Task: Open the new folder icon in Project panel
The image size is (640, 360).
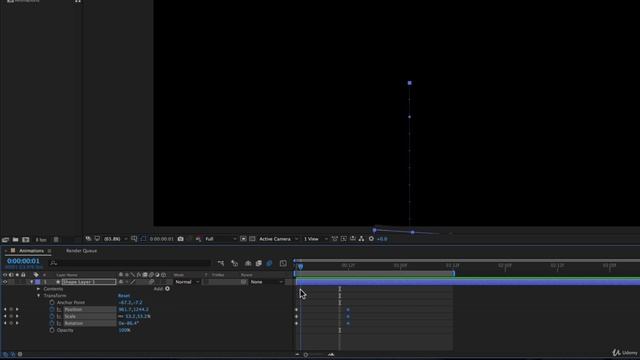Action: tap(15, 240)
